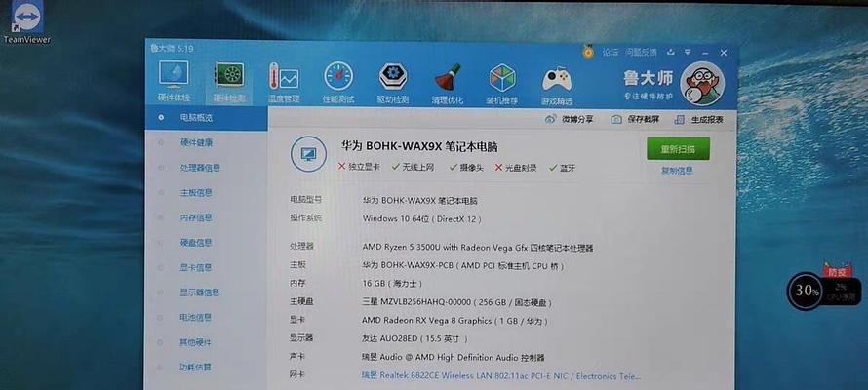Open 硬件体检 hardware checkup icon
The image size is (868, 390).
[x=174, y=83]
